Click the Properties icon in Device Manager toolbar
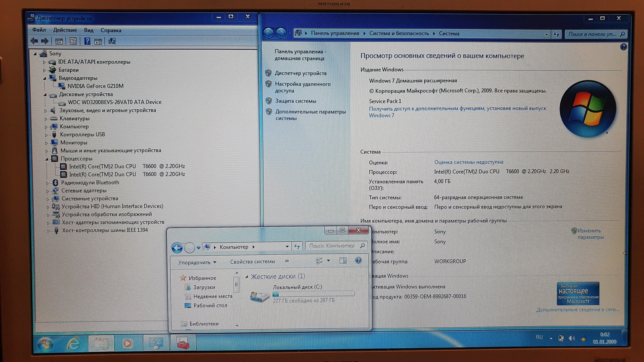Screen dimensions: 644x362 pyautogui.click(x=73, y=41)
